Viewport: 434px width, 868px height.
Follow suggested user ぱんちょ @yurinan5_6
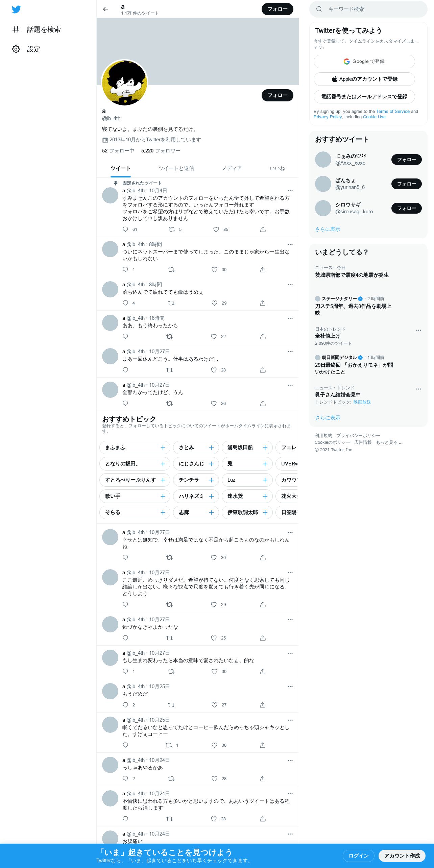pos(406,184)
